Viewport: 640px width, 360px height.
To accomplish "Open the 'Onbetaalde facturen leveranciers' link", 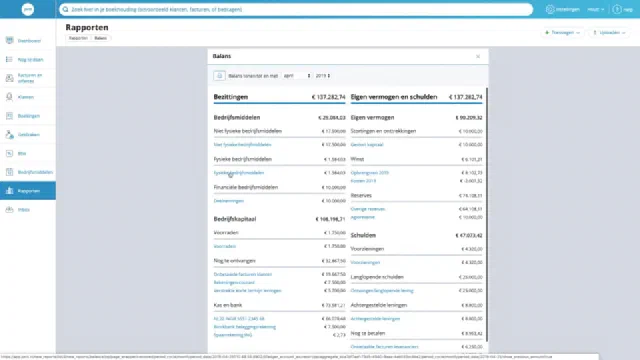I will pyautogui.click(x=384, y=347).
